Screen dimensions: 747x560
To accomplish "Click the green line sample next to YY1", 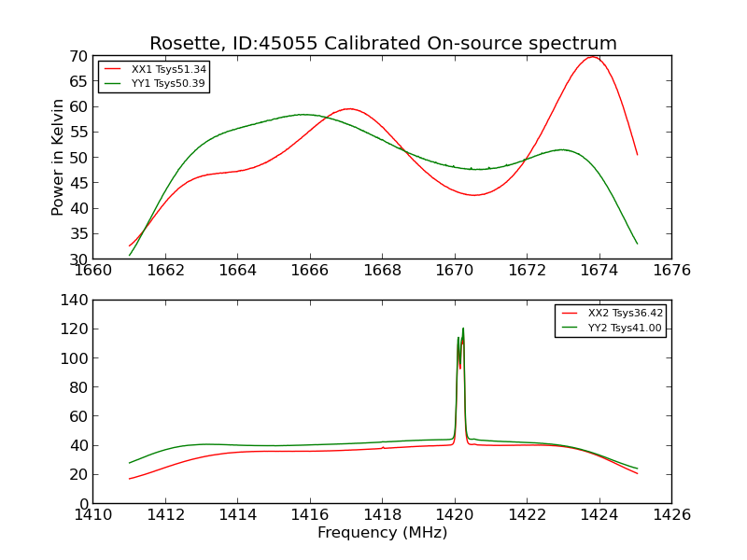I will click(112, 83).
